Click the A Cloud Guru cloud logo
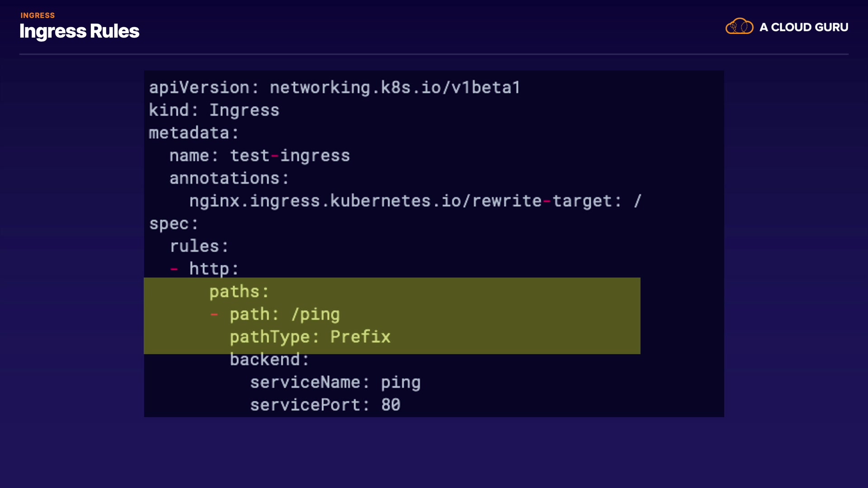 tap(739, 27)
